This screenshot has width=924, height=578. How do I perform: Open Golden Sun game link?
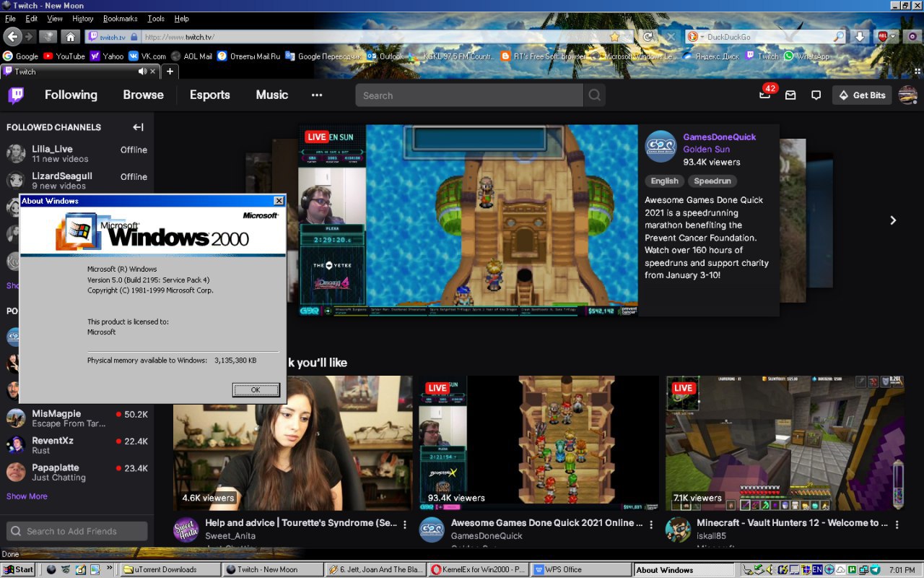click(707, 150)
